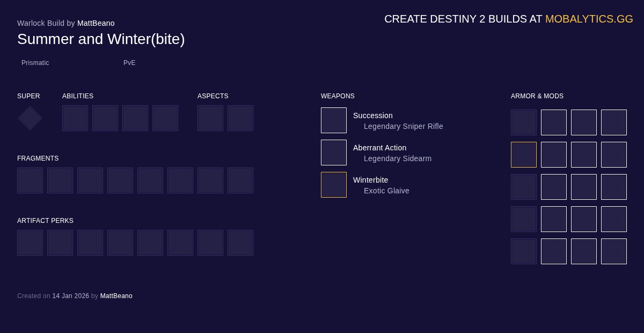The width and height of the screenshot is (644, 333).
Task: Click the Winterbite exotic glaive icon
Action: coord(334,185)
